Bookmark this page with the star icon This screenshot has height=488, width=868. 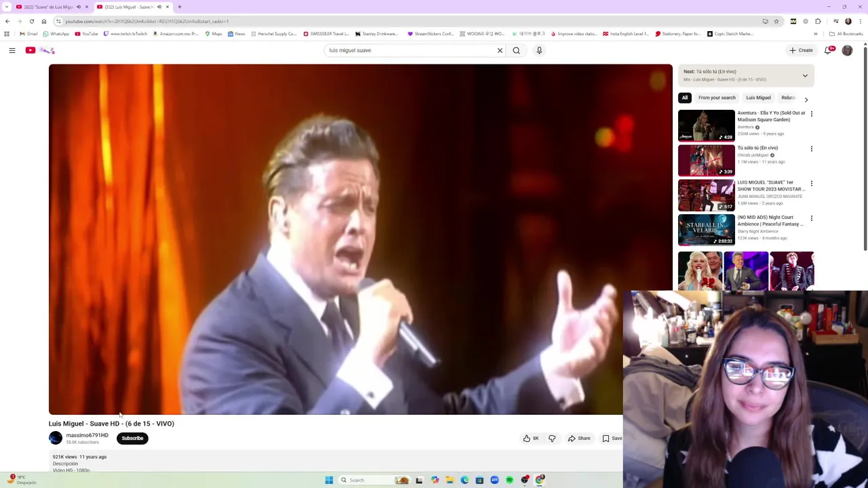point(776,22)
